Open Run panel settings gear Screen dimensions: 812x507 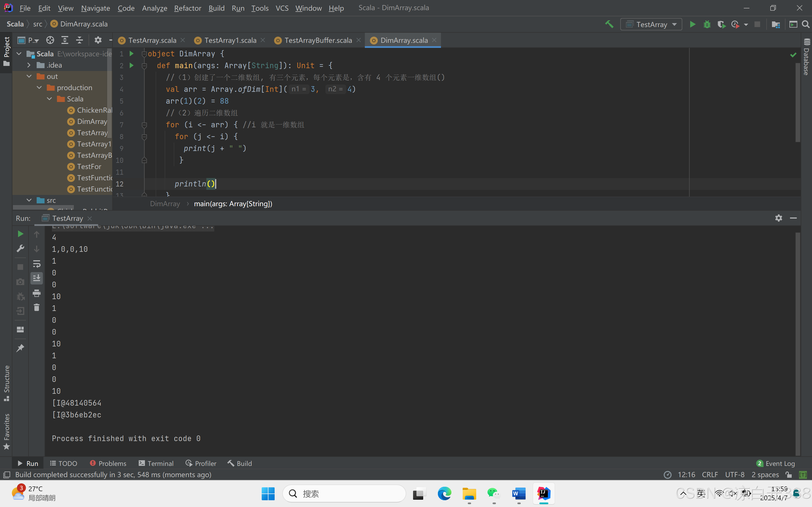[778, 218]
